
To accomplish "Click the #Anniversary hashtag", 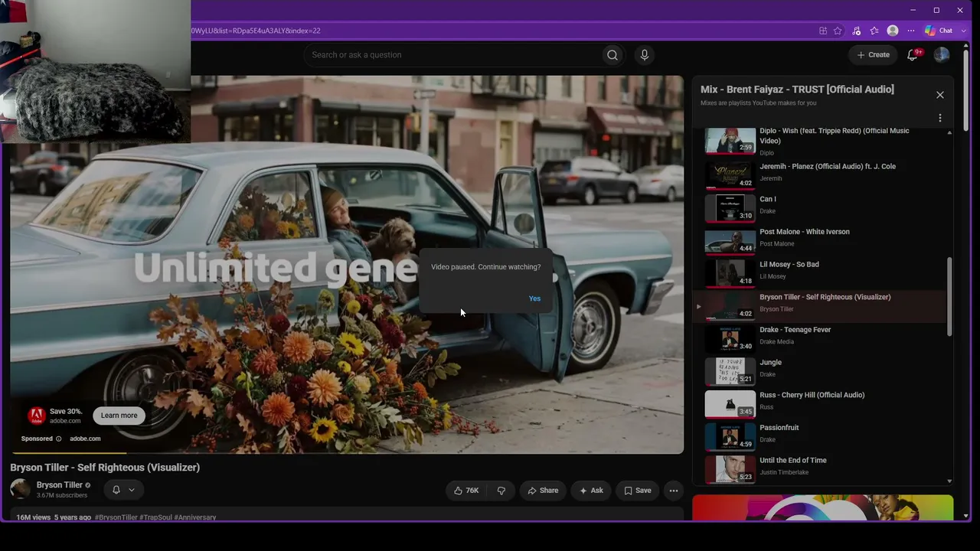I will 195,517.
